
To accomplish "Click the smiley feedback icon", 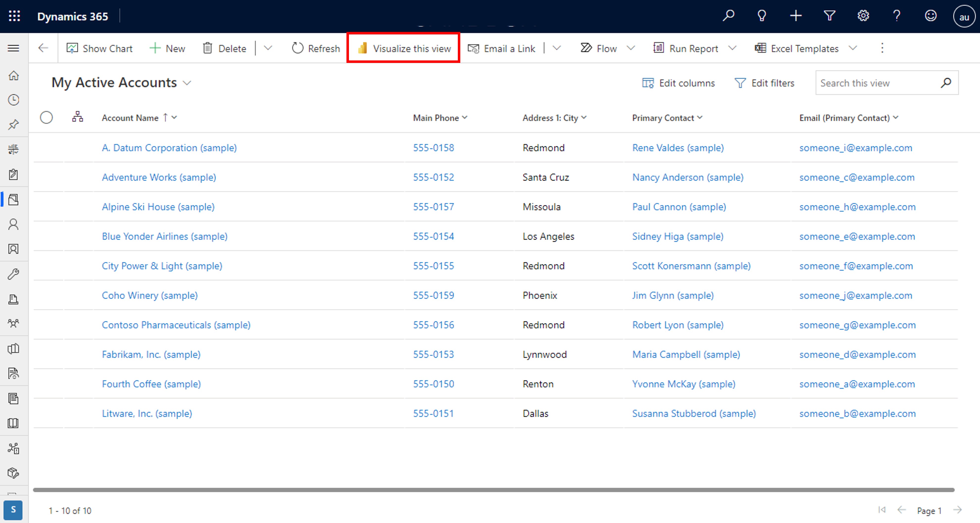I will point(931,16).
